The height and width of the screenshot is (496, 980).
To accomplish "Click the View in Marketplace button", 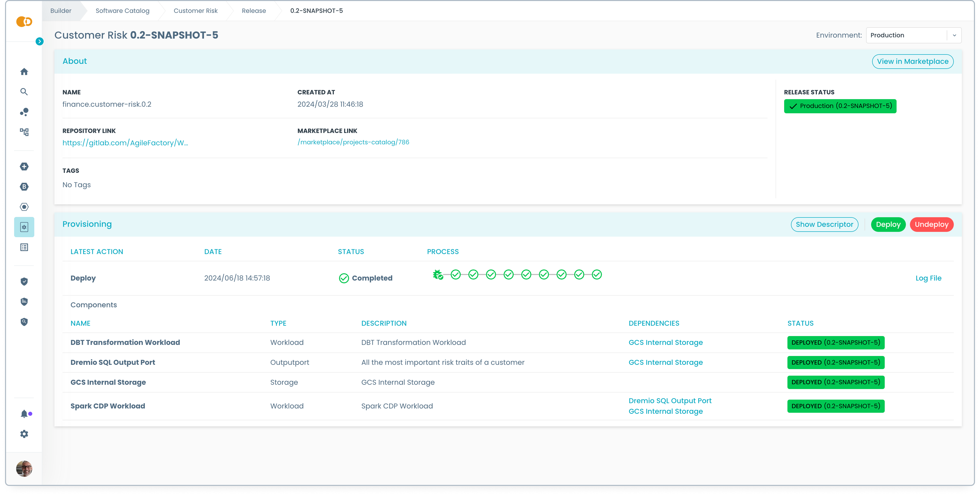I will coord(912,61).
